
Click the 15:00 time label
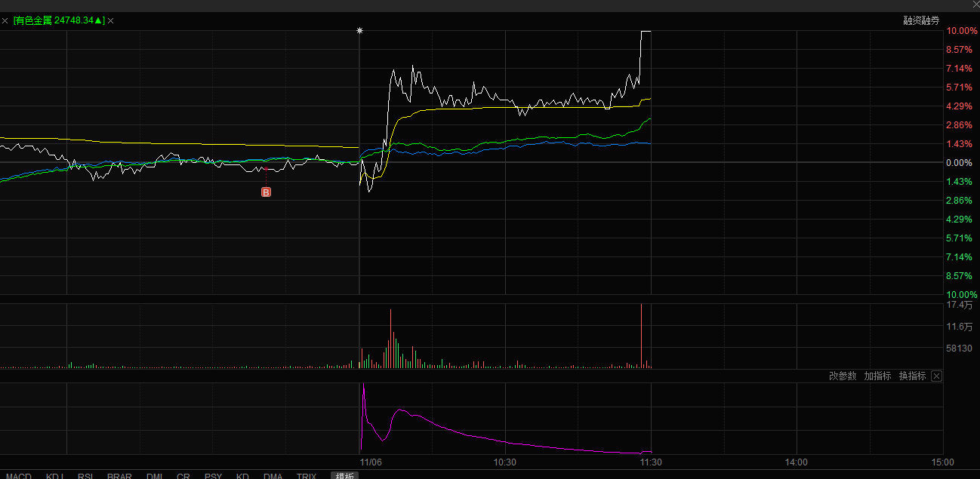click(x=942, y=462)
